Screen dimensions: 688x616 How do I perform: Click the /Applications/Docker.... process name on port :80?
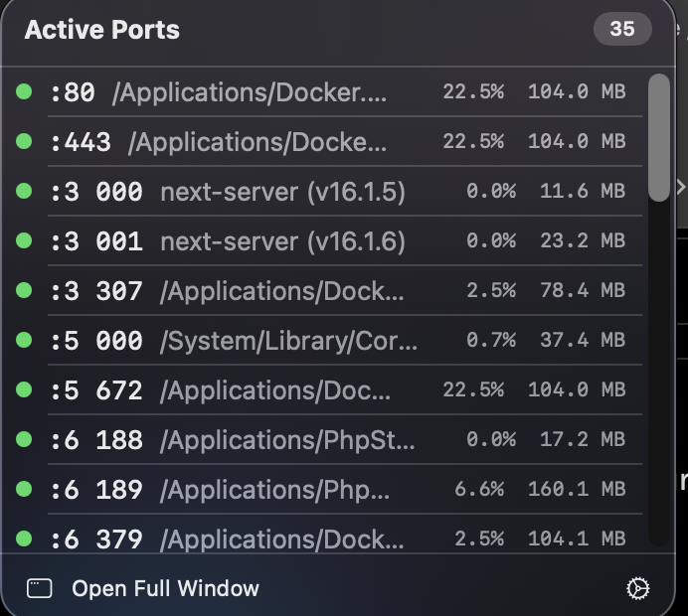250,92
